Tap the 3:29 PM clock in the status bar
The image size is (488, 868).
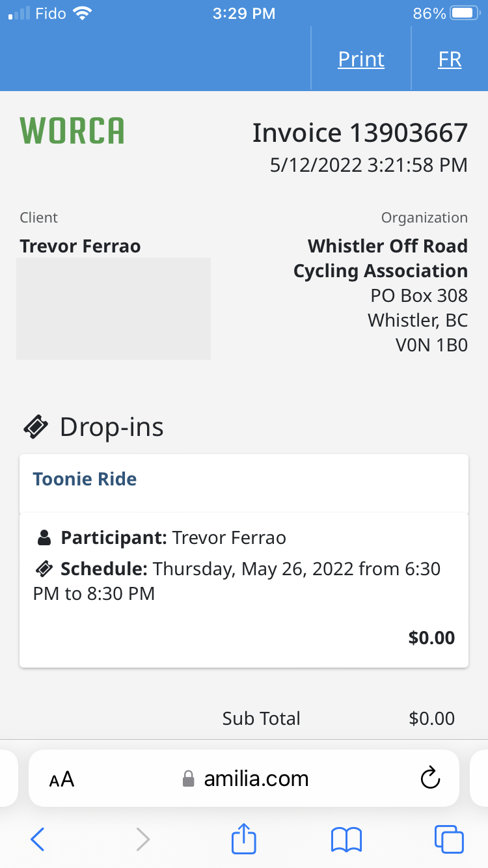(x=244, y=13)
